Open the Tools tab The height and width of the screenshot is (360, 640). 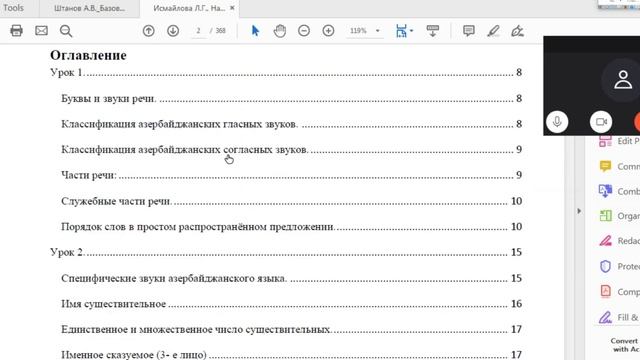point(13,8)
